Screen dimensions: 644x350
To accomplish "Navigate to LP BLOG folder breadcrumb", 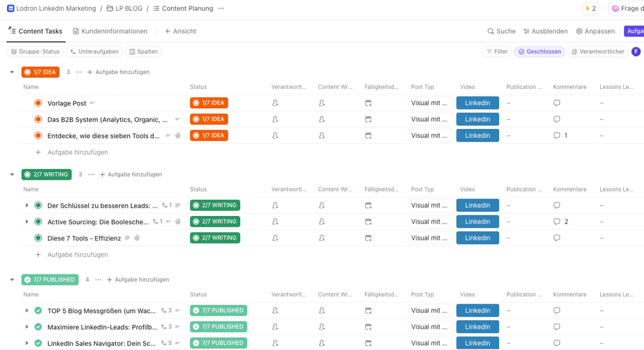I will [124, 8].
